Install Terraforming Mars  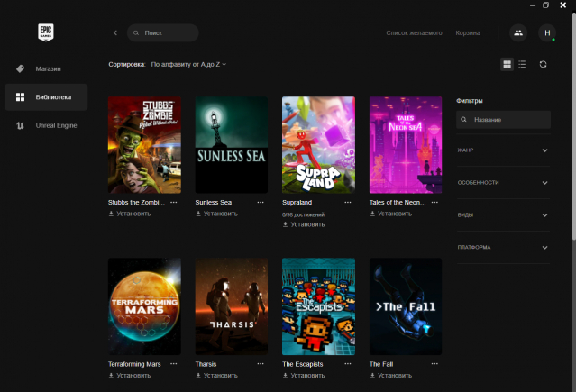130,376
